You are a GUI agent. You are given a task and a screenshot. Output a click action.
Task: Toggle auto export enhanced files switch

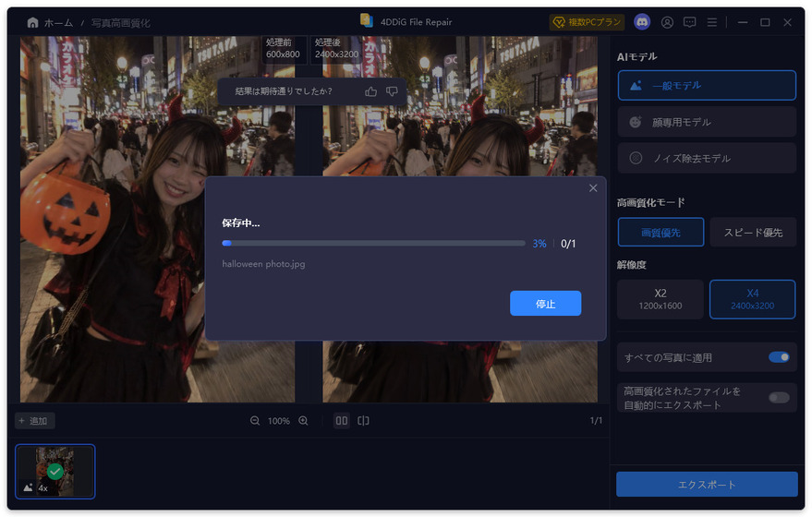point(779,398)
